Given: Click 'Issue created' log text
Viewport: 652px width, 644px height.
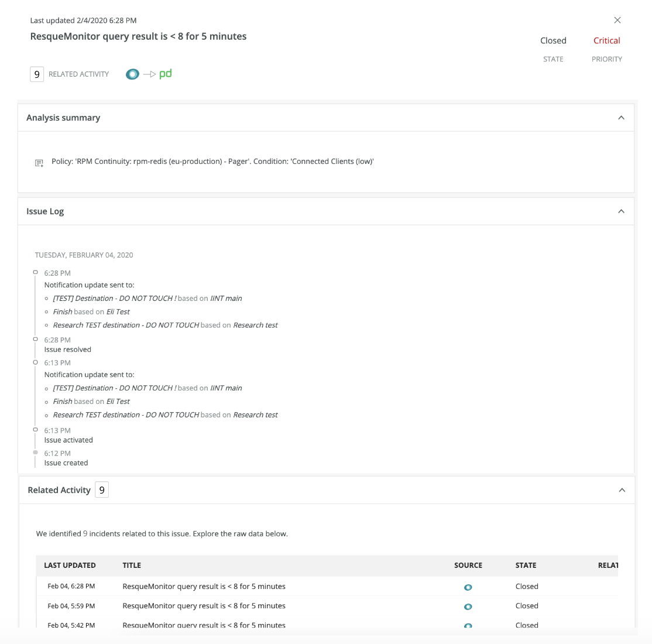Looking at the screenshot, I should click(x=66, y=463).
